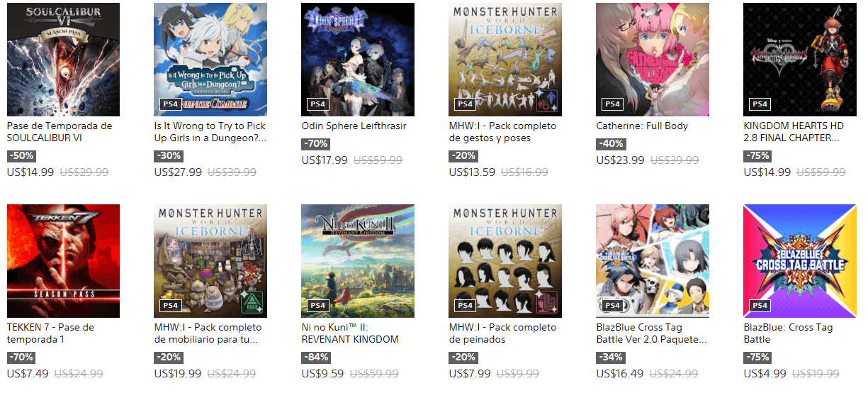View the TEKKEN 7 Season Pass cover art
The width and height of the screenshot is (868, 393).
click(x=63, y=261)
